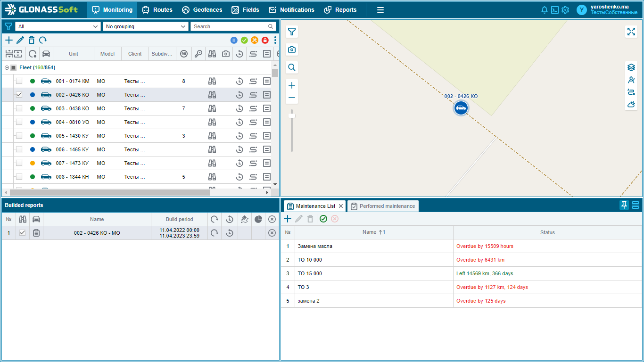Open settings gear in top bar
This screenshot has height=362, width=644.
coord(565,10)
